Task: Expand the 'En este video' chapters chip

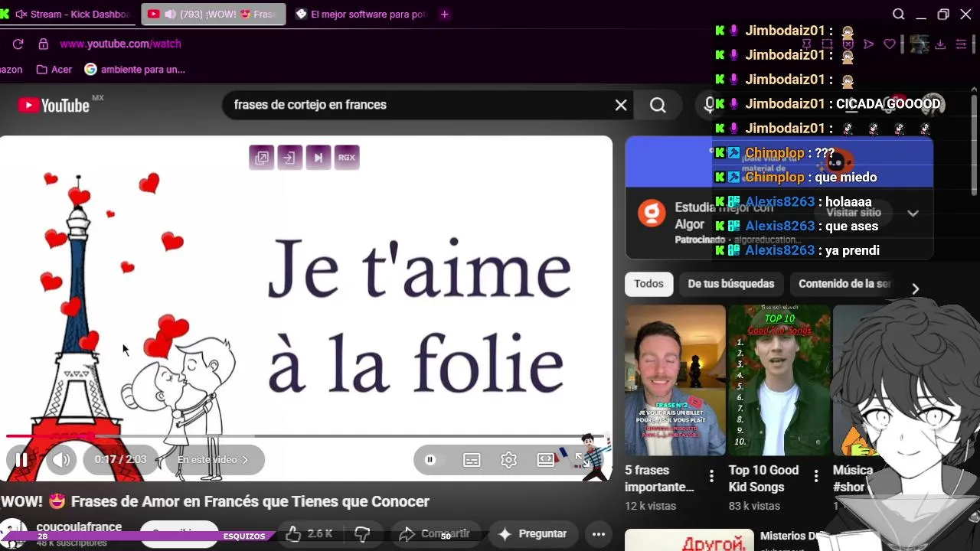Action: 212,459
